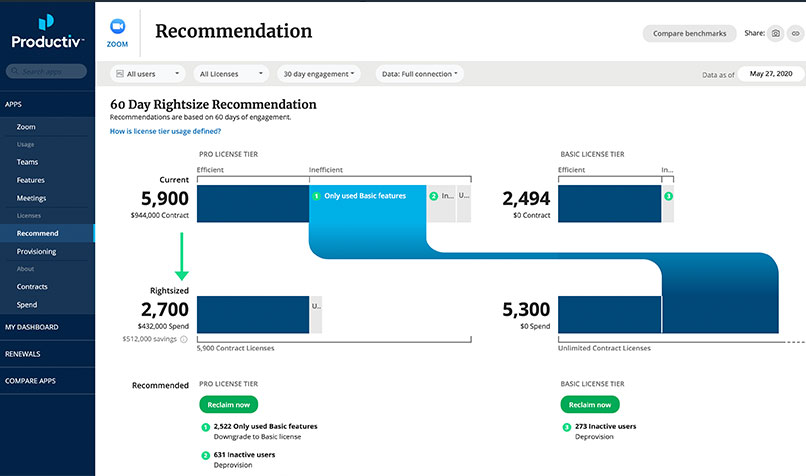Screen dimensions: 806x476
Task: Open the May 27, 2020 date selector
Action: 771,74
